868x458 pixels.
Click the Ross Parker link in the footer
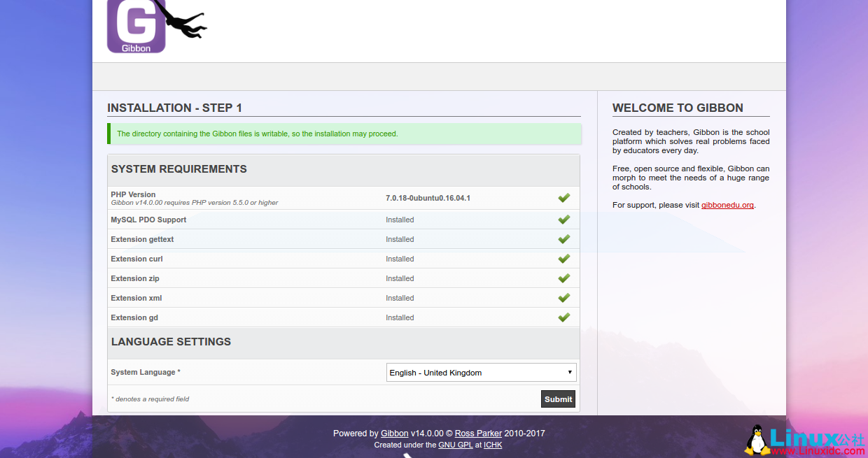(478, 434)
